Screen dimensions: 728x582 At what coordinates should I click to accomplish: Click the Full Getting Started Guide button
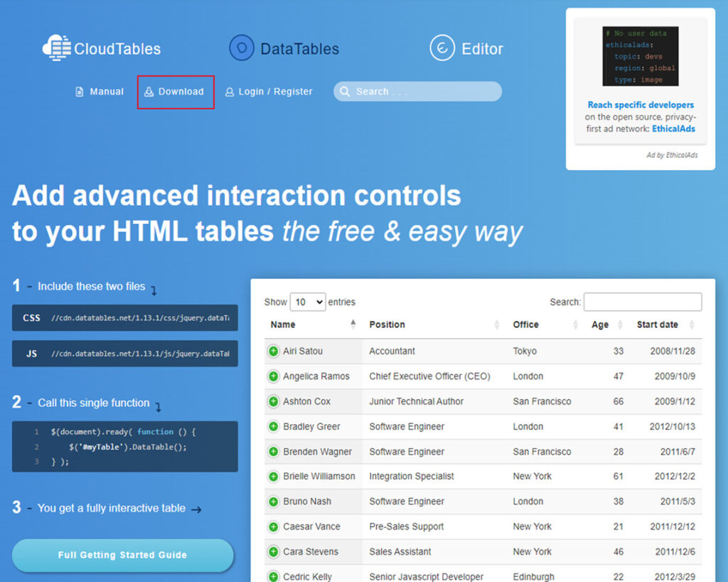122,555
